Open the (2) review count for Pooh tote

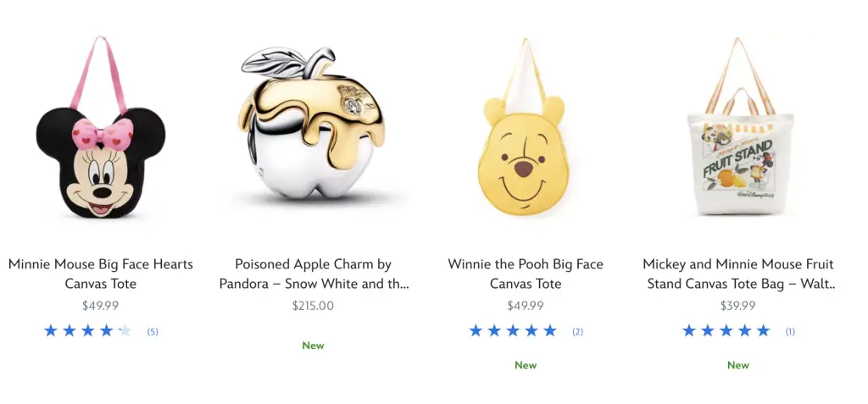pos(577,332)
